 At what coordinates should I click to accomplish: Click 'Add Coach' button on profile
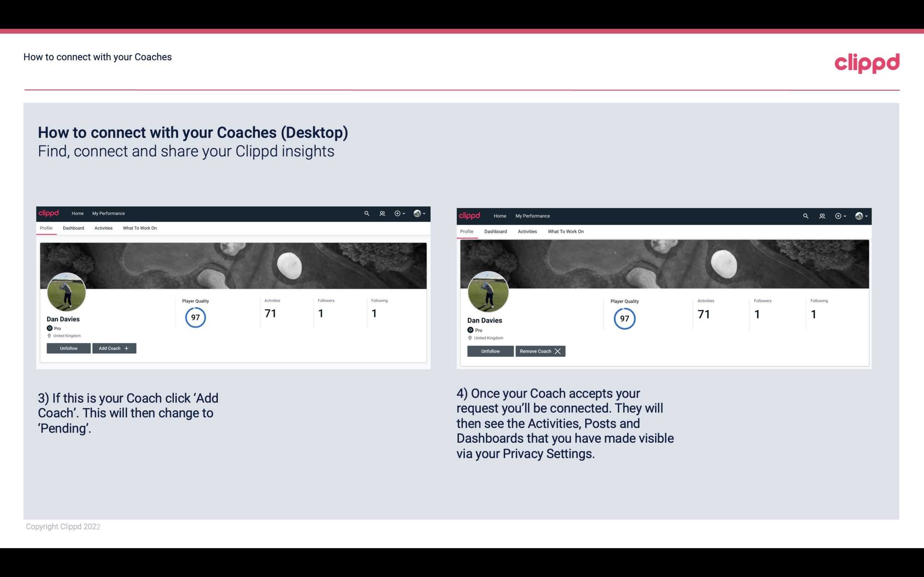click(x=114, y=348)
